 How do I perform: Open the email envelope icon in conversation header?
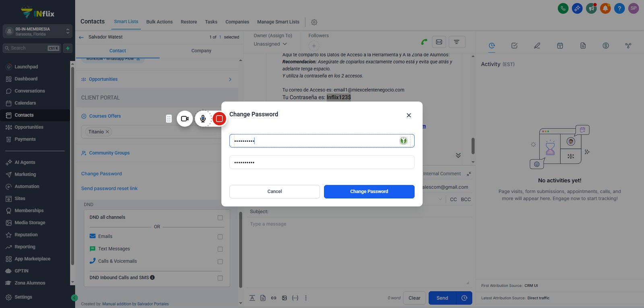(439, 42)
